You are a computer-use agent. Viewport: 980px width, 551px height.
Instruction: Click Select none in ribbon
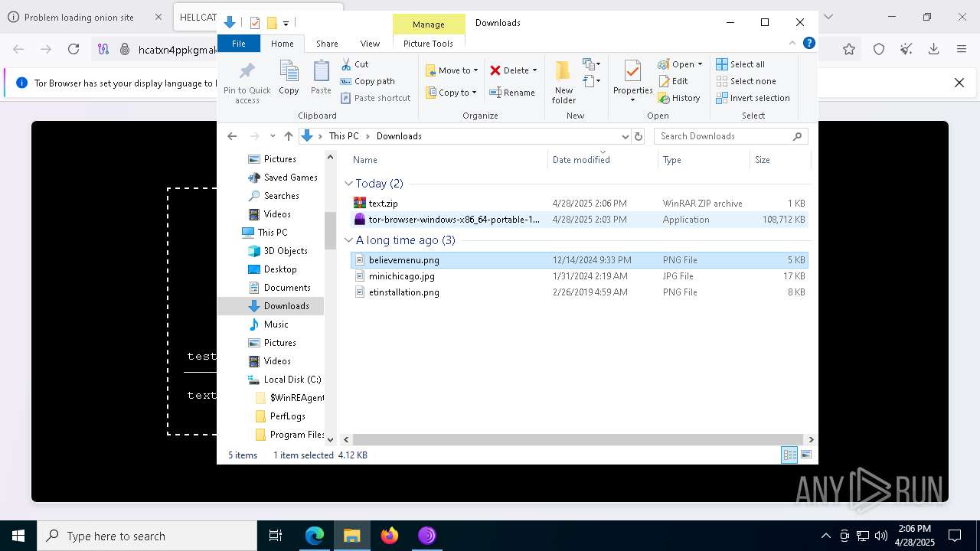pyautogui.click(x=746, y=81)
